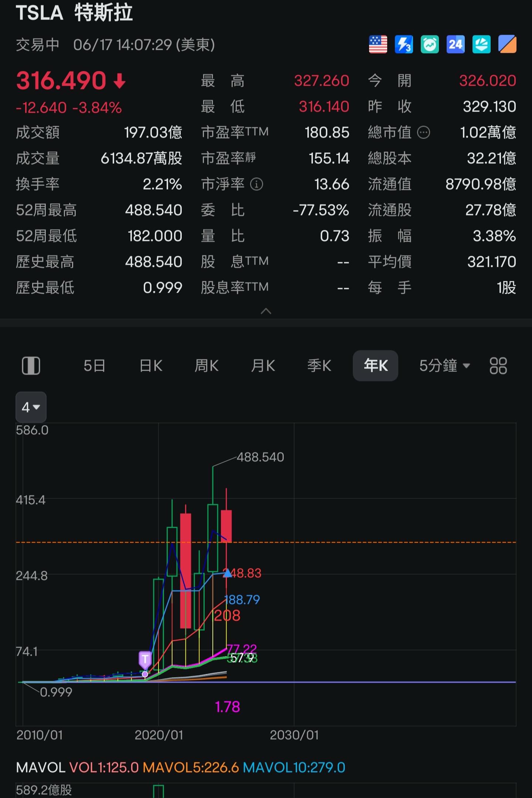Tap the MAVOL10:279.0 indicator value
The width and height of the screenshot is (532, 798).
click(x=294, y=767)
